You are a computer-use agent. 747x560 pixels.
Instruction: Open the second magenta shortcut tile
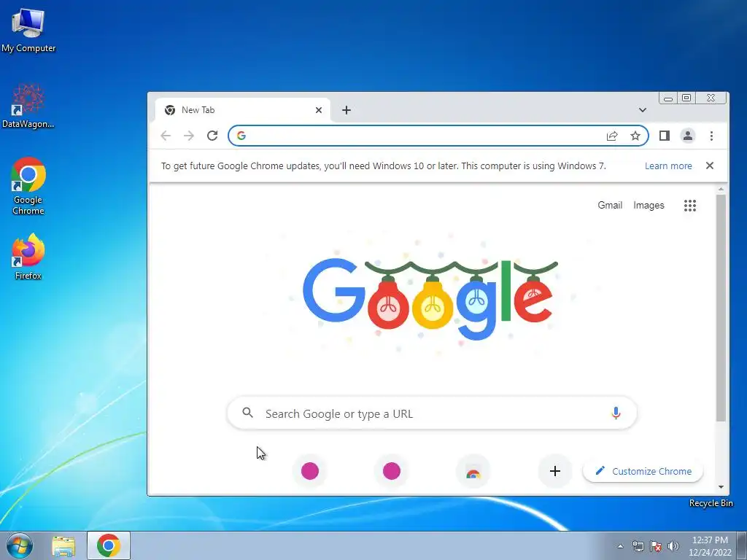392,471
